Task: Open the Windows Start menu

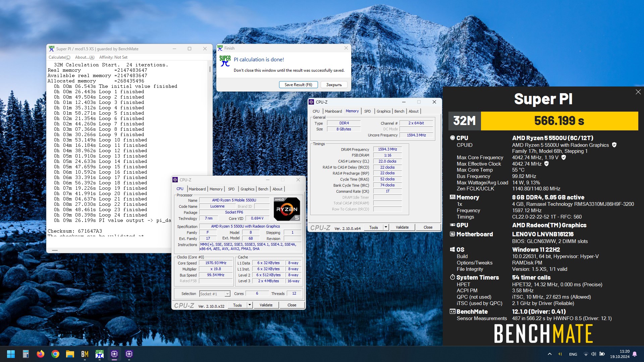Action: pos(11,354)
